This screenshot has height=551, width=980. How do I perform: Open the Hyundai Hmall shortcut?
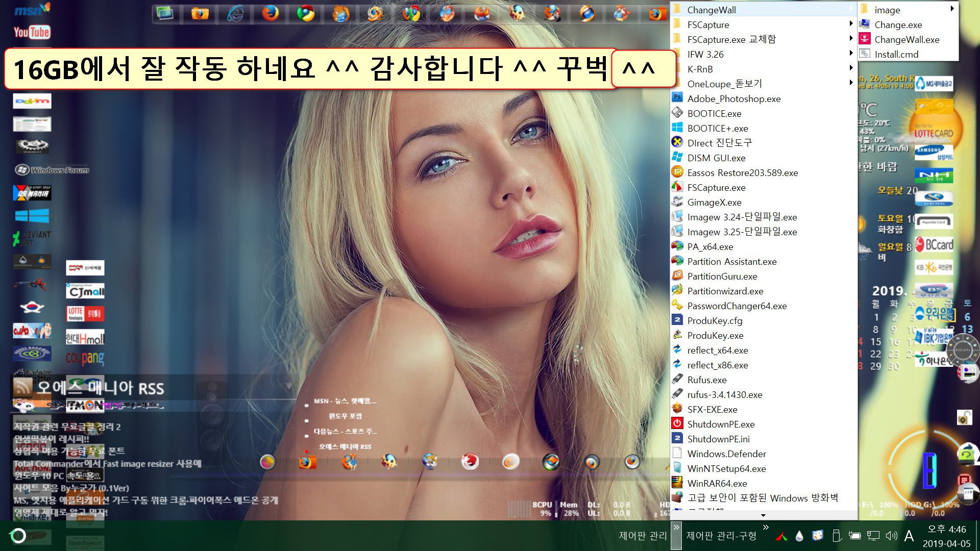pos(85,337)
